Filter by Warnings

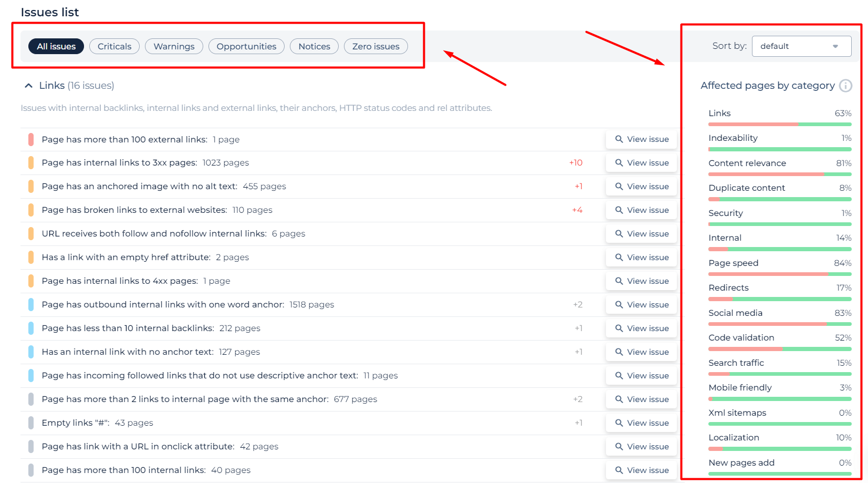(174, 46)
